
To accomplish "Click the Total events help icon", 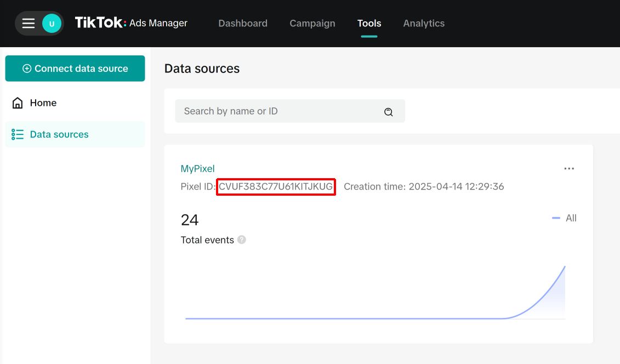I will (x=242, y=240).
